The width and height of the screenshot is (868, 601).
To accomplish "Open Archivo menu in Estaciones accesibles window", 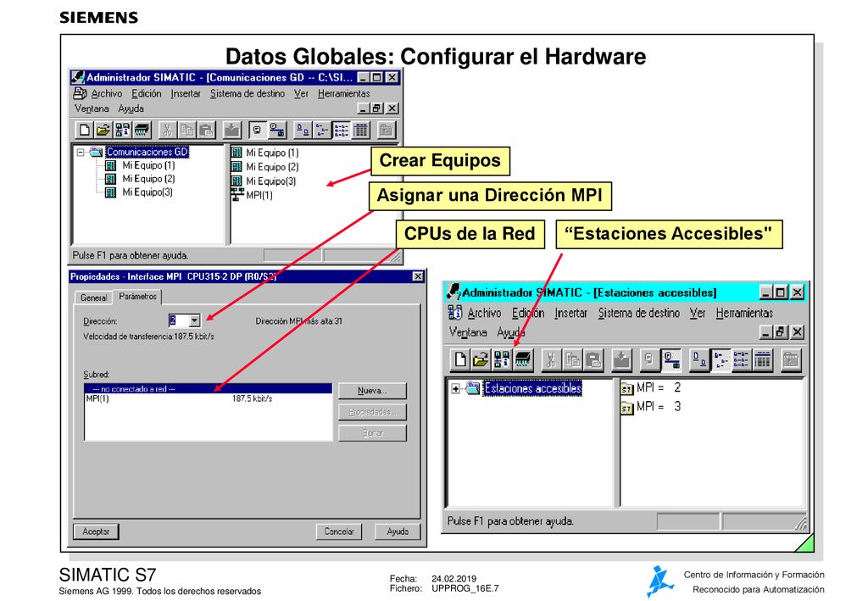I will (484, 314).
